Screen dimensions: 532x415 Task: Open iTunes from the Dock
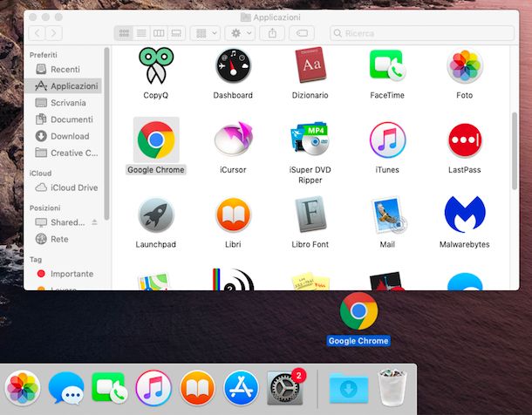tap(153, 388)
